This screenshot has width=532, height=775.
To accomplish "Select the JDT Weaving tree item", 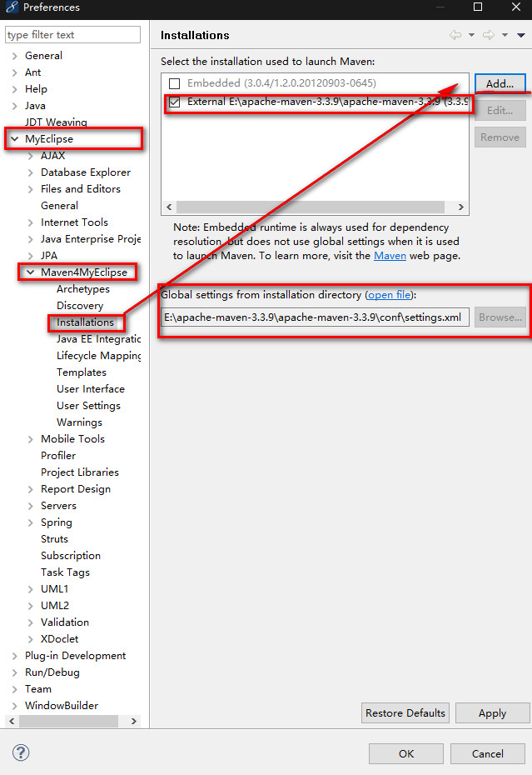I will (56, 122).
